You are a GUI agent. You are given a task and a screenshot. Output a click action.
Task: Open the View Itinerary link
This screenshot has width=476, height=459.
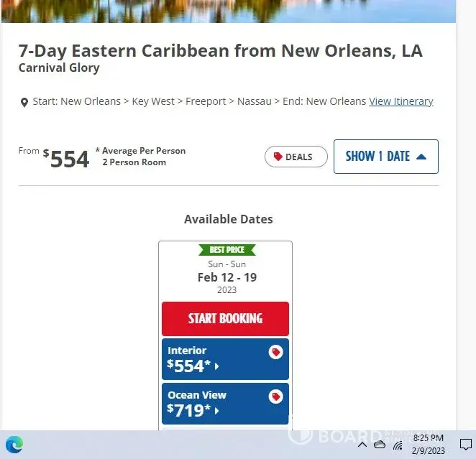[x=401, y=101]
